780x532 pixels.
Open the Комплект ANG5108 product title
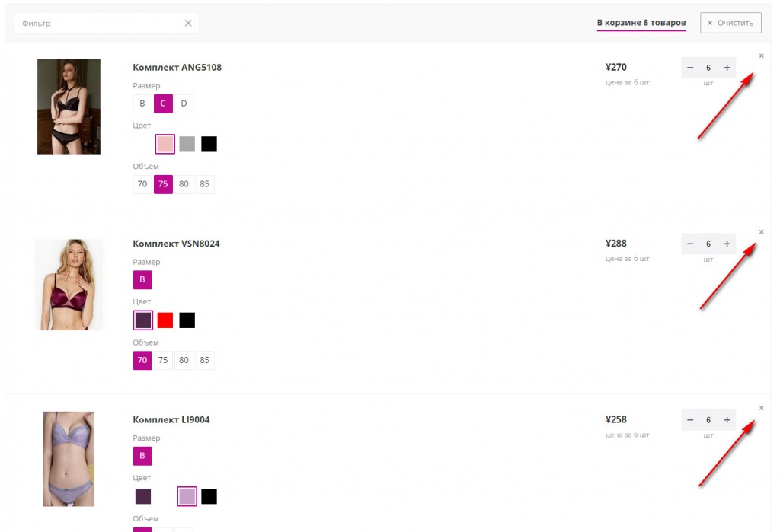click(x=177, y=68)
